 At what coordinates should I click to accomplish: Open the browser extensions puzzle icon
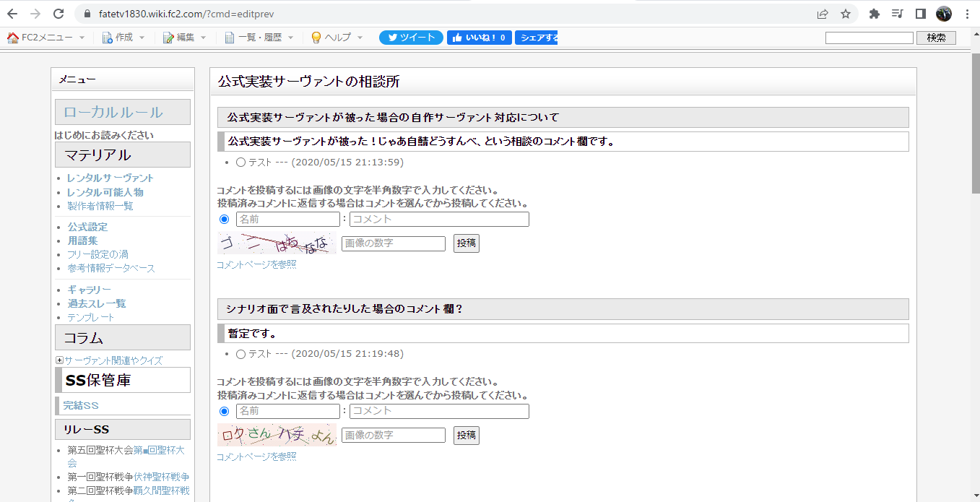pyautogui.click(x=875, y=14)
